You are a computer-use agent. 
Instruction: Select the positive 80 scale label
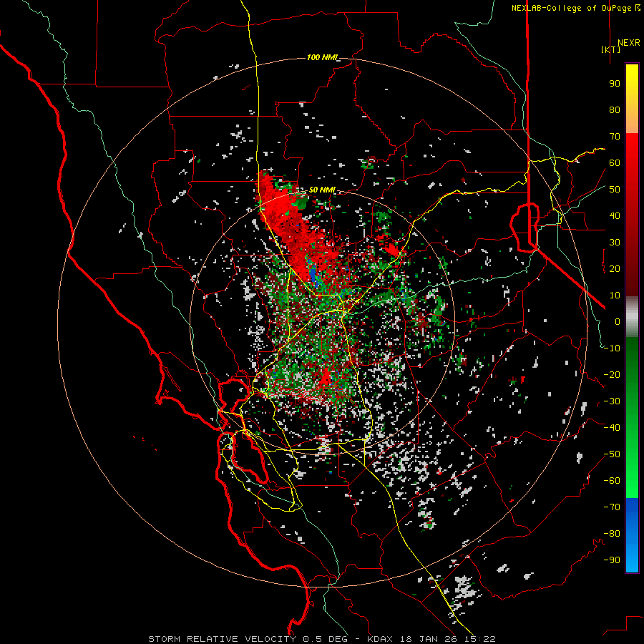[x=615, y=109]
